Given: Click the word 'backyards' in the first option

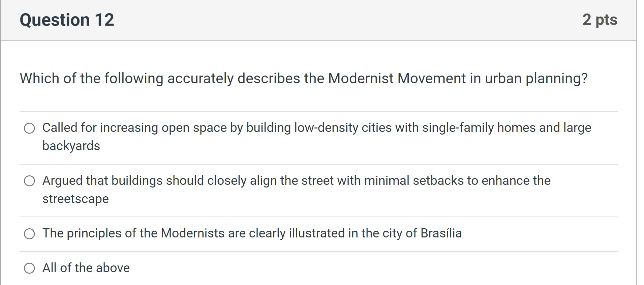Looking at the screenshot, I should click(x=71, y=146).
